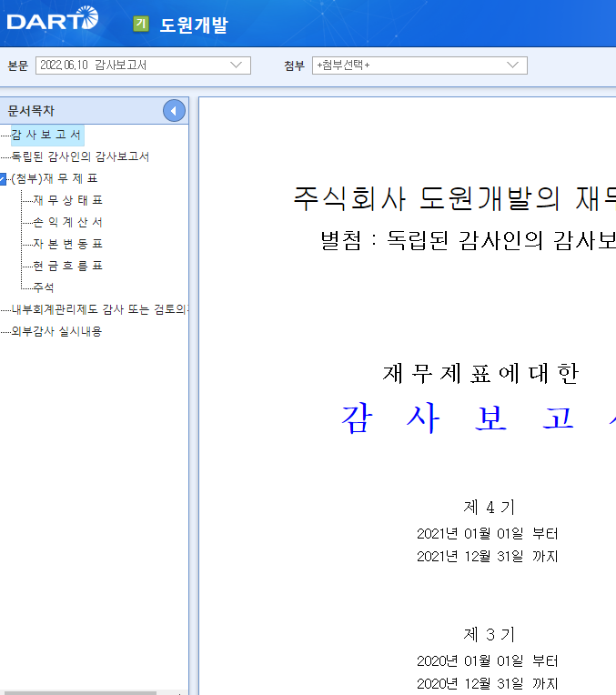Image resolution: width=616 pixels, height=695 pixels.
Task: Open the 첨부 attachment dropdown
Action: (419, 65)
